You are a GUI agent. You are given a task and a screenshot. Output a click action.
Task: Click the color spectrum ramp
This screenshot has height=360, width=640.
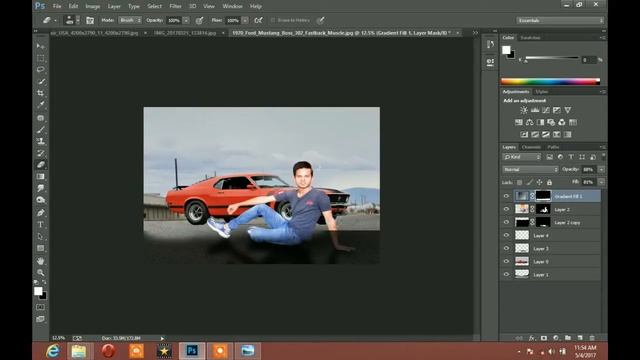pyautogui.click(x=550, y=82)
